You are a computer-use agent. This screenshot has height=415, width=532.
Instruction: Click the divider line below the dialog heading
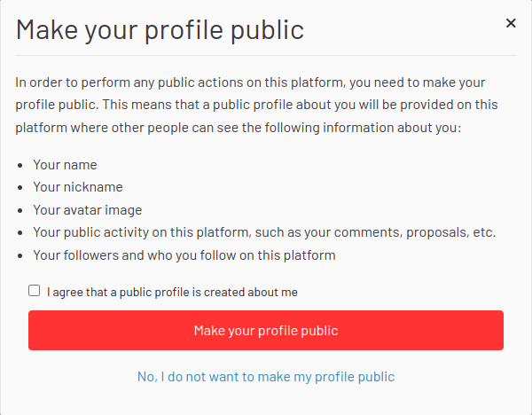click(266, 56)
